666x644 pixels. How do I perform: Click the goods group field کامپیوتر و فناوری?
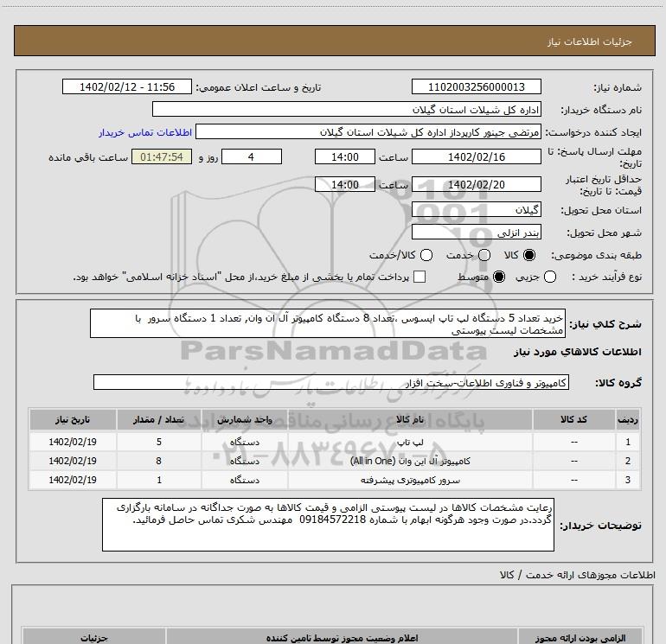331,382
